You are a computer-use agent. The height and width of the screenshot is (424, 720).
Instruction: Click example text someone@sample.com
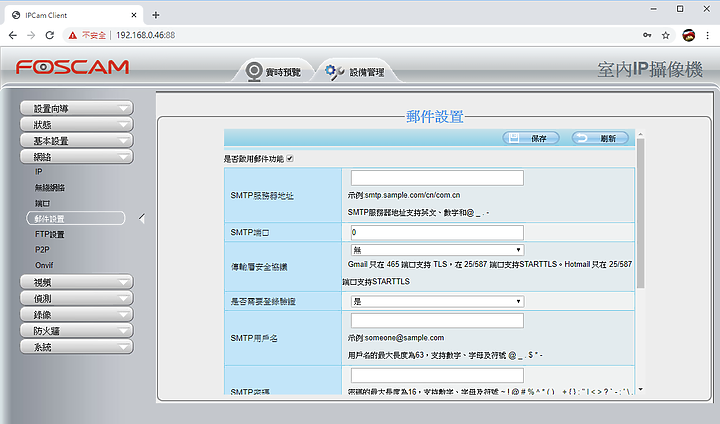tap(404, 338)
